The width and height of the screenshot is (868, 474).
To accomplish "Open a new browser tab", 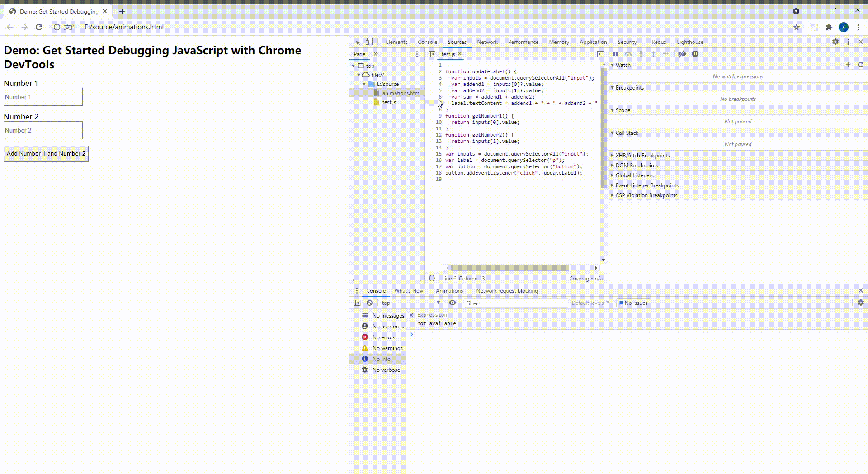I will (x=122, y=11).
